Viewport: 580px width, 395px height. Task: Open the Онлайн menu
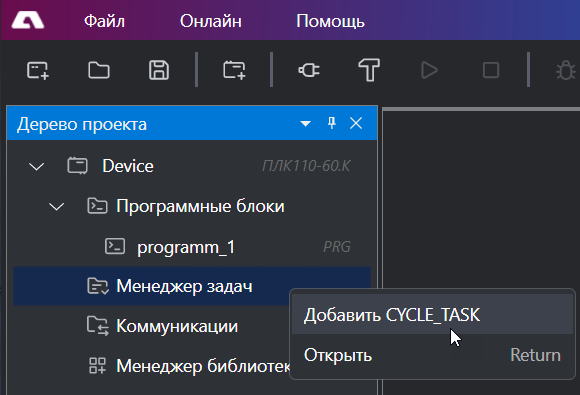[x=211, y=21]
